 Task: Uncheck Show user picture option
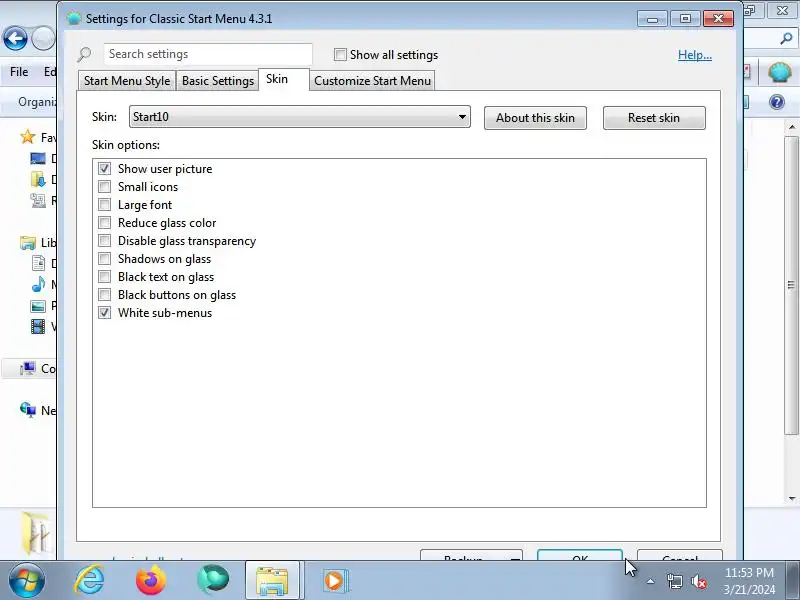[105, 168]
